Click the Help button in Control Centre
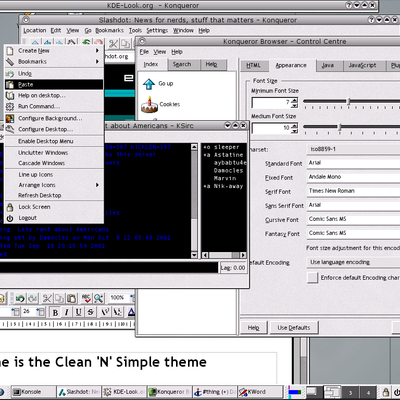The height and width of the screenshot is (400, 400). pyautogui.click(x=253, y=328)
